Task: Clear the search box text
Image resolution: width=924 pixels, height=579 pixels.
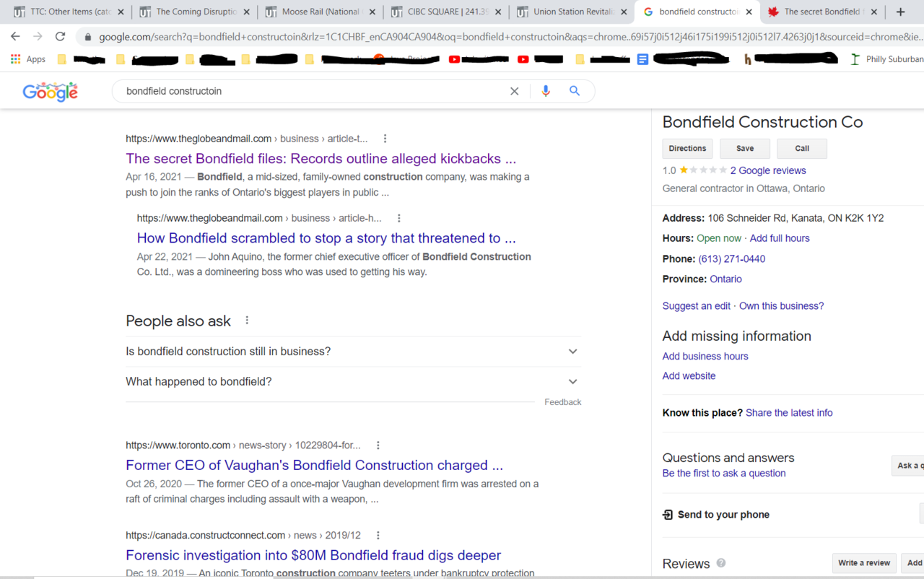Action: pyautogui.click(x=514, y=91)
